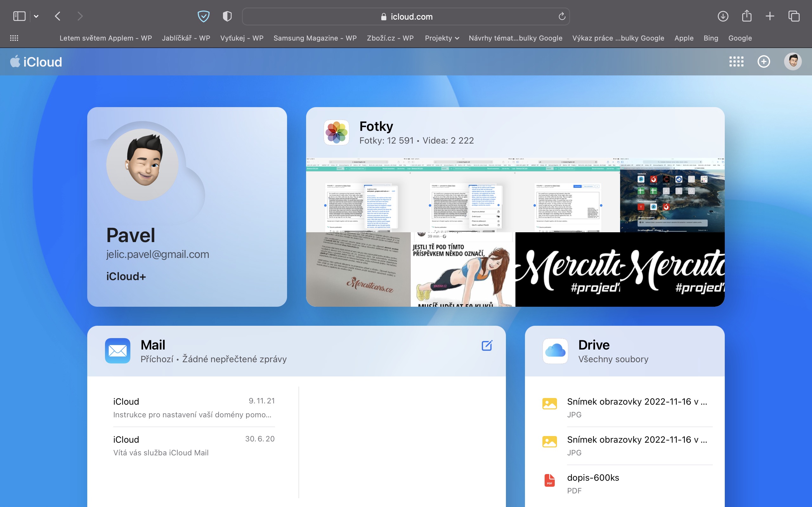Image resolution: width=812 pixels, height=507 pixels.
Task: Click the Safari privacy shield icon
Action: [x=227, y=16]
